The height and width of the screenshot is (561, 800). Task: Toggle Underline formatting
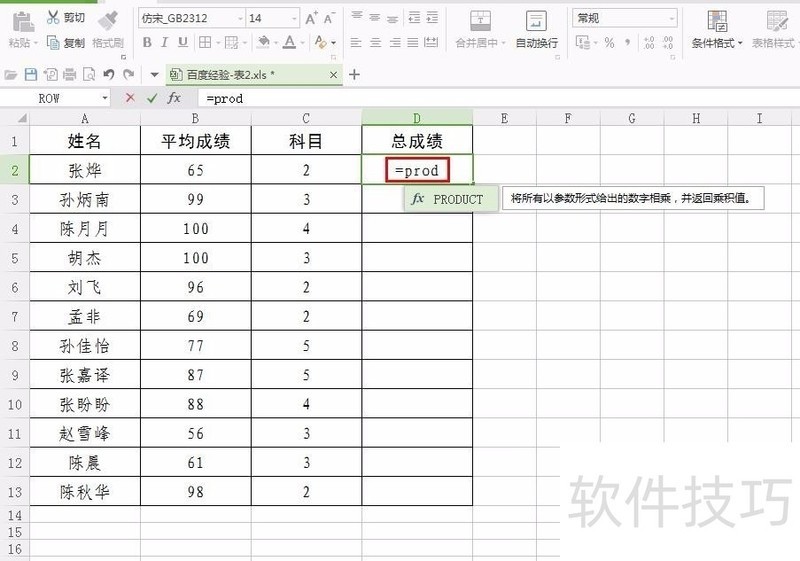click(184, 43)
